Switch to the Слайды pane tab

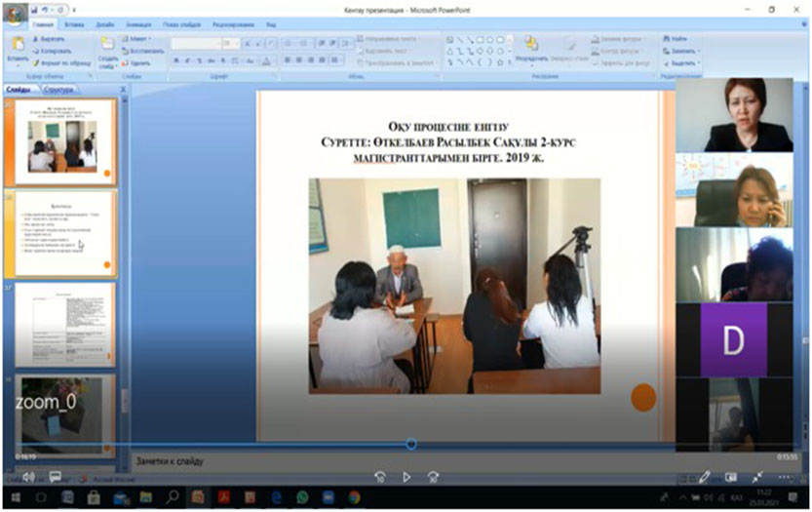tap(19, 90)
